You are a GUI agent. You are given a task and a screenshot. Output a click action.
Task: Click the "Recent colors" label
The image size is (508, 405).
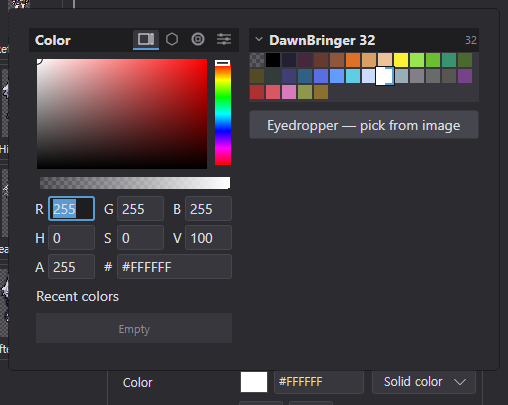coord(77,296)
